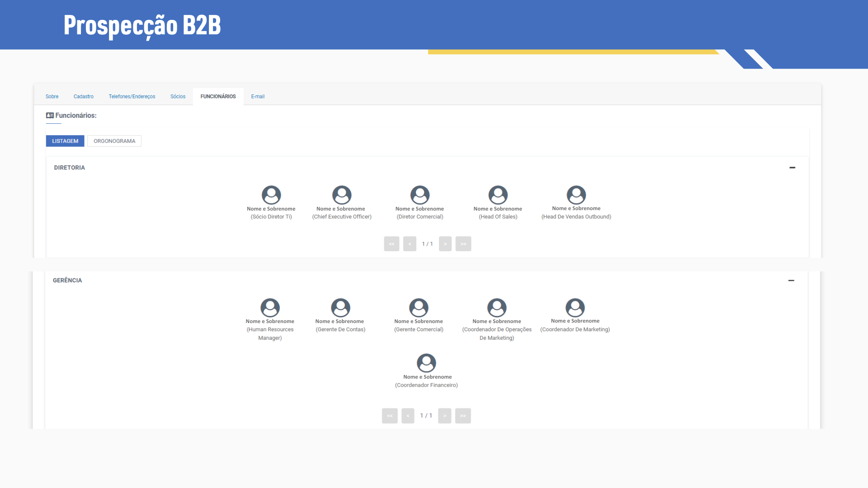
Task: Open the Telefones/Endereços tab
Action: click(x=132, y=97)
